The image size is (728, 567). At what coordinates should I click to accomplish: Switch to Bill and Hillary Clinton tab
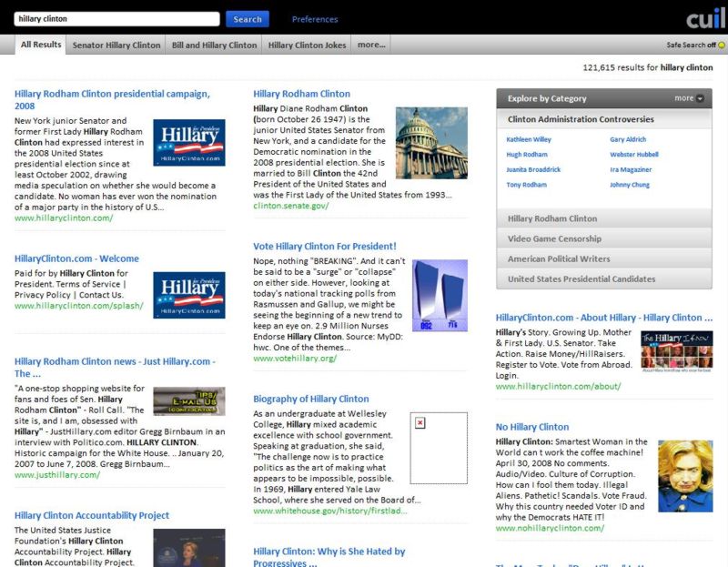tap(214, 45)
